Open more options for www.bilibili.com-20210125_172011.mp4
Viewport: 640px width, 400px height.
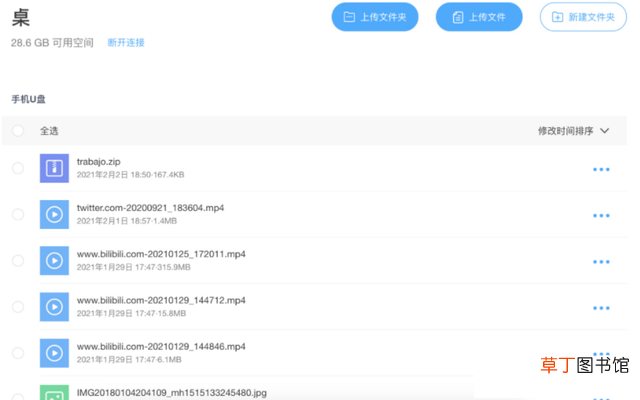point(601,262)
